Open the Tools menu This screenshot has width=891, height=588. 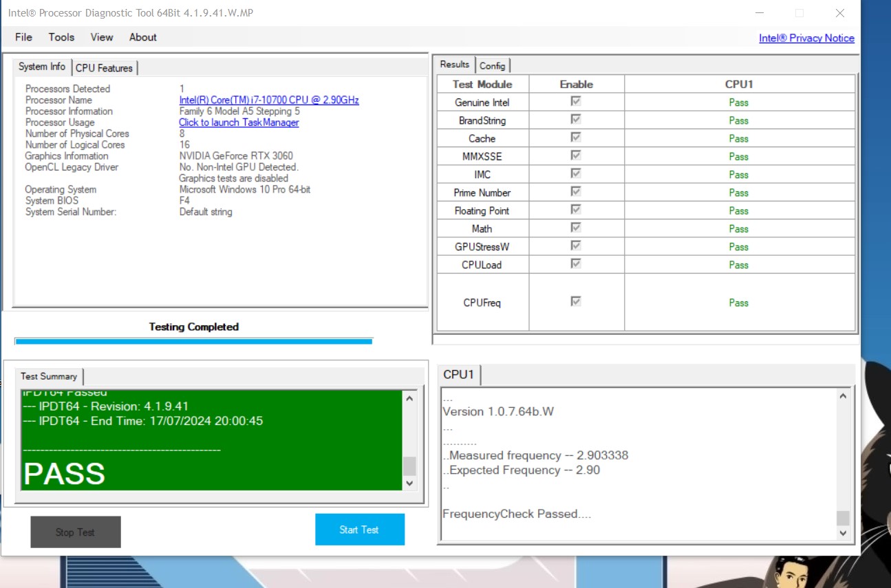pyautogui.click(x=61, y=37)
